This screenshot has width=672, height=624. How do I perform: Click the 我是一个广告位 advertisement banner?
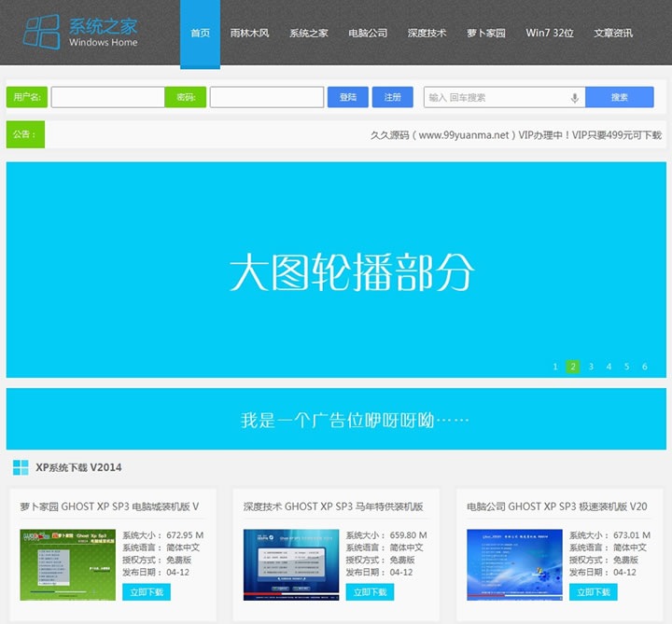pos(336,419)
